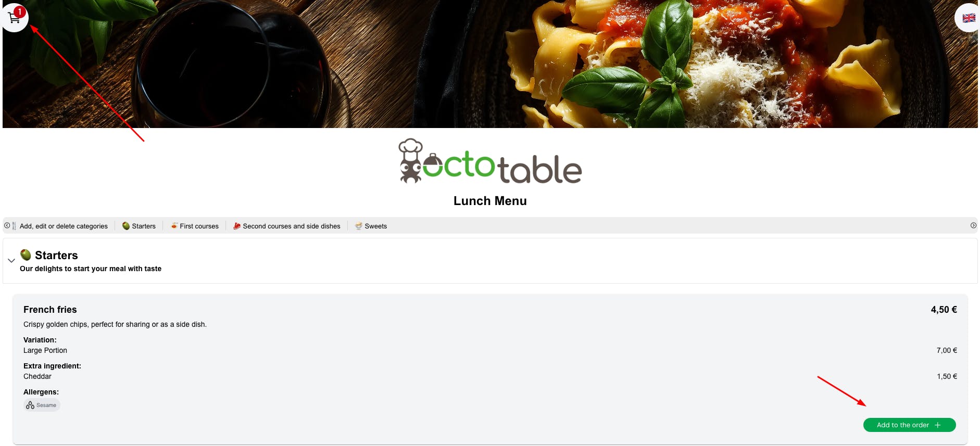Click the Lunch Menu title
The image size is (980, 446).
[x=490, y=201]
